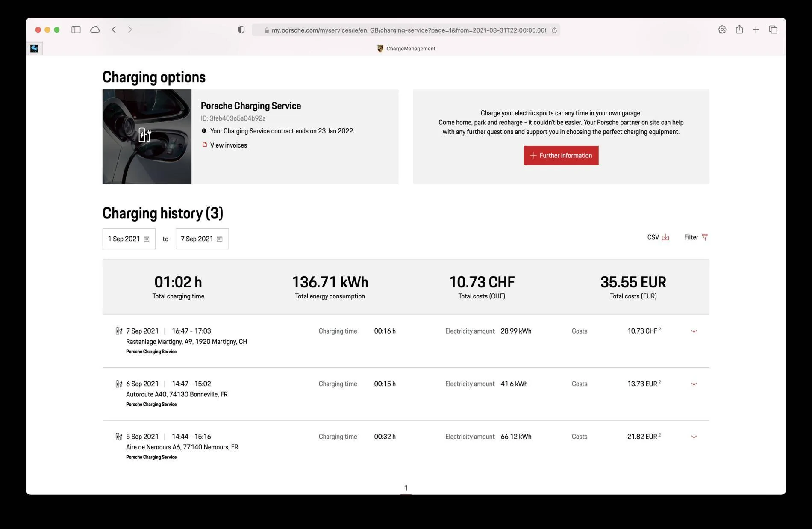812x529 pixels.
Task: Close the Safari window with red button
Action: coord(38,30)
